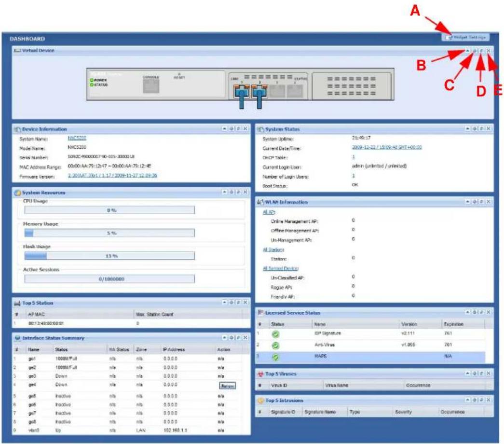Open the All AP link

pos(269,212)
